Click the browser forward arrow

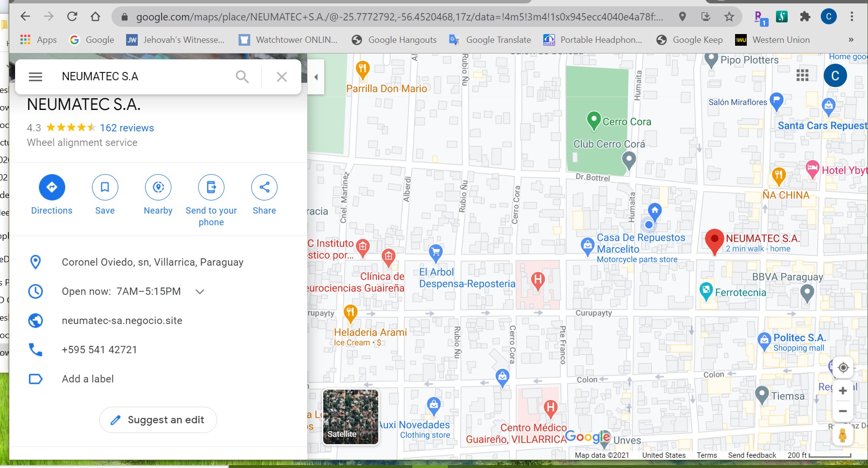49,17
